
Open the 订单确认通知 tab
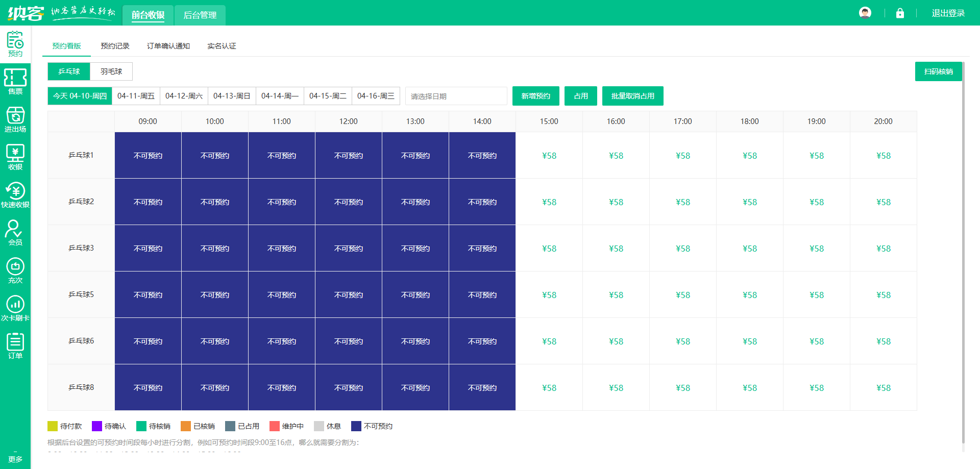(168, 46)
